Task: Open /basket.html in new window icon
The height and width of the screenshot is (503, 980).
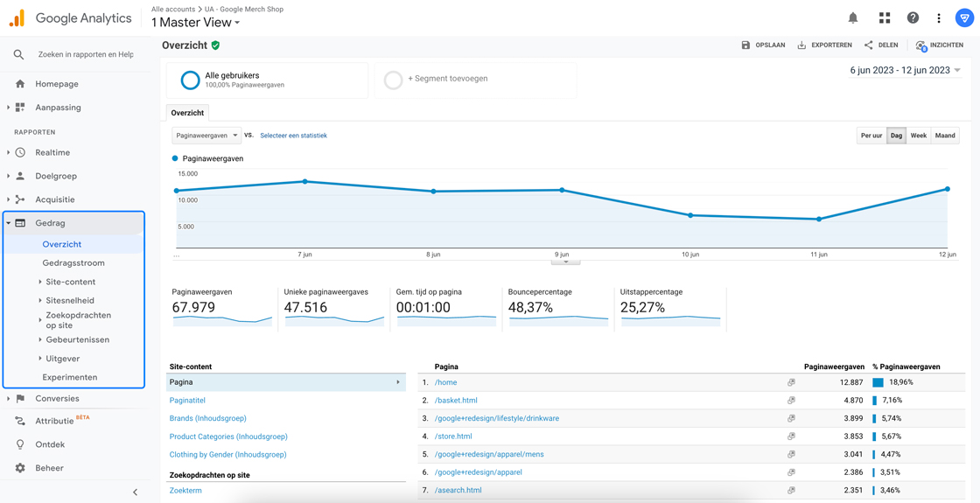Action: click(x=791, y=401)
